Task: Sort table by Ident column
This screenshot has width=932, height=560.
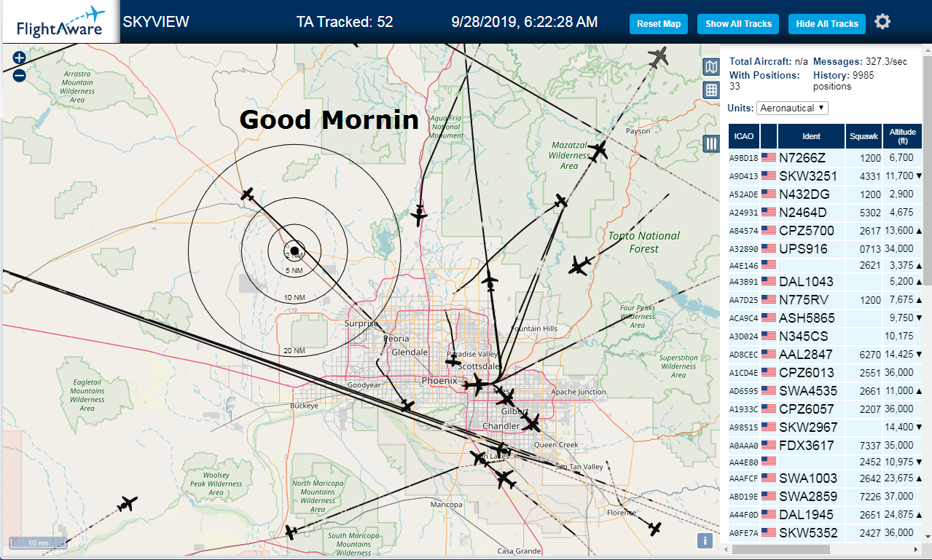Action: [811, 136]
